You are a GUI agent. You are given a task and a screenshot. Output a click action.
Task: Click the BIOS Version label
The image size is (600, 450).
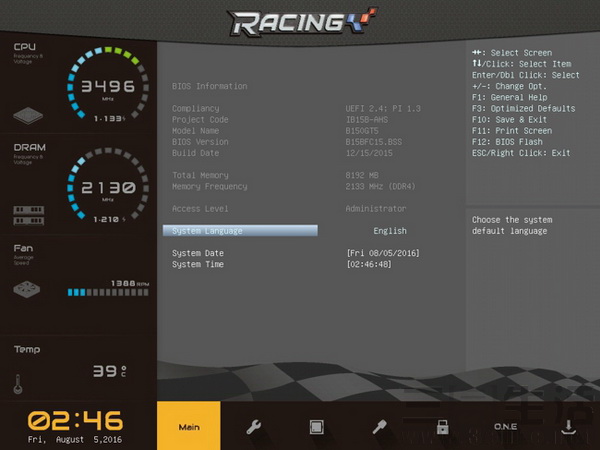pos(200,142)
